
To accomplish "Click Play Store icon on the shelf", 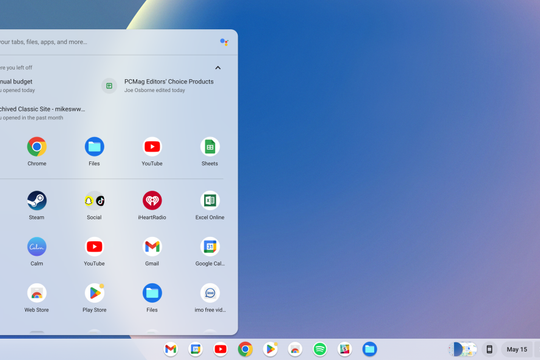I will tap(270, 349).
